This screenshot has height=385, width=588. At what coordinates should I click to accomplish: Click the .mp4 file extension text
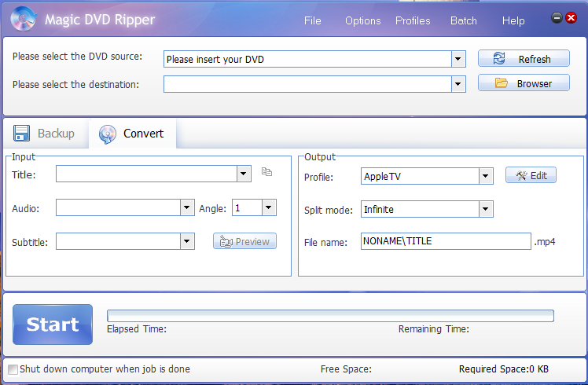click(545, 242)
